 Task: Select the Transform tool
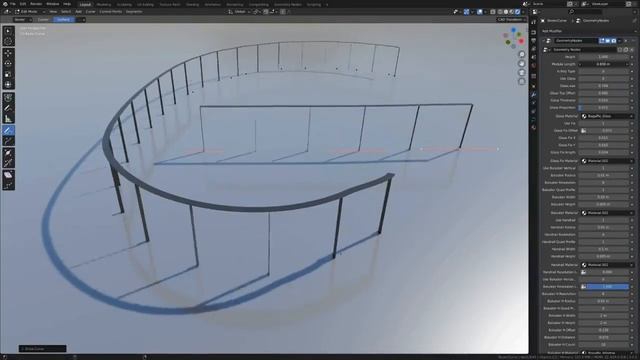(8, 84)
